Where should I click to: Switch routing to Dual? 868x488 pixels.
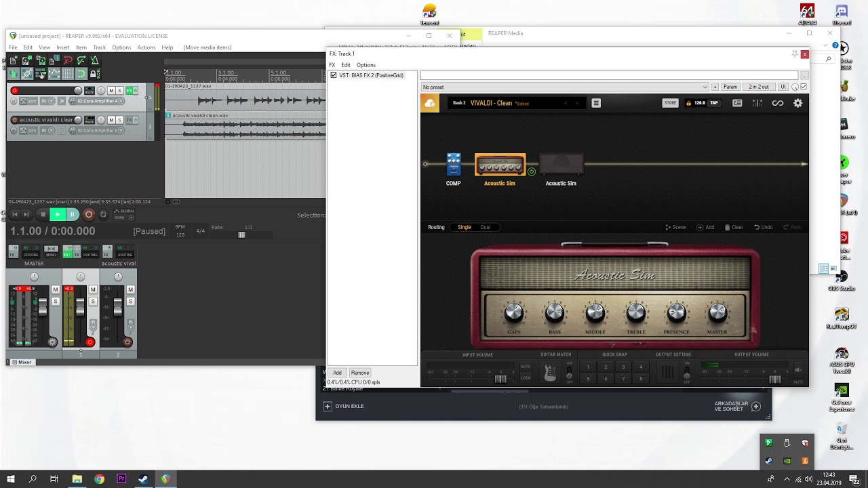(x=486, y=227)
